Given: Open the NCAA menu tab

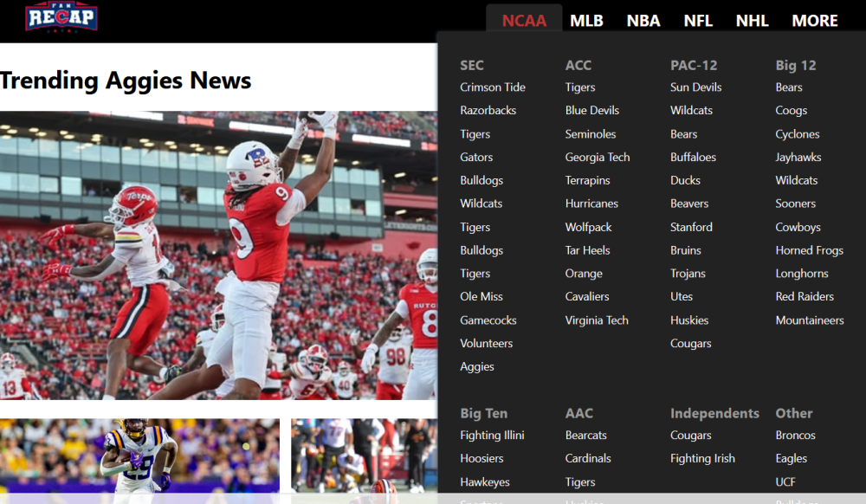Looking at the screenshot, I should (524, 21).
